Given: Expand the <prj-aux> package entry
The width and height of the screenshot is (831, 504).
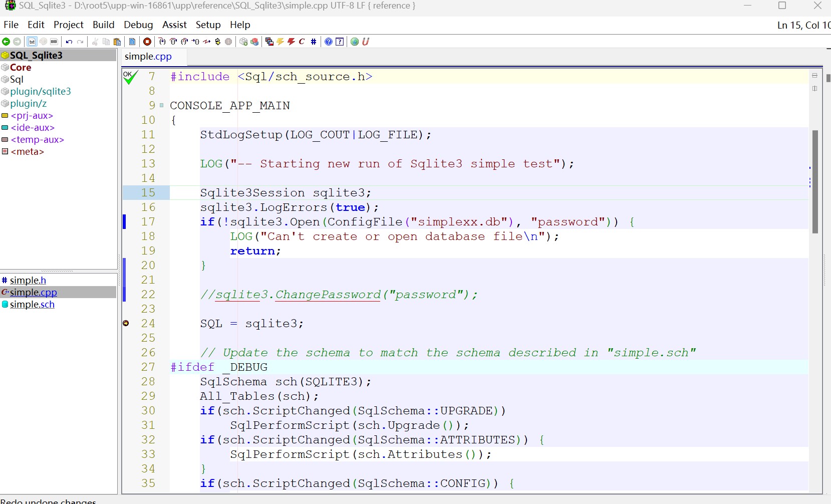Looking at the screenshot, I should [32, 116].
